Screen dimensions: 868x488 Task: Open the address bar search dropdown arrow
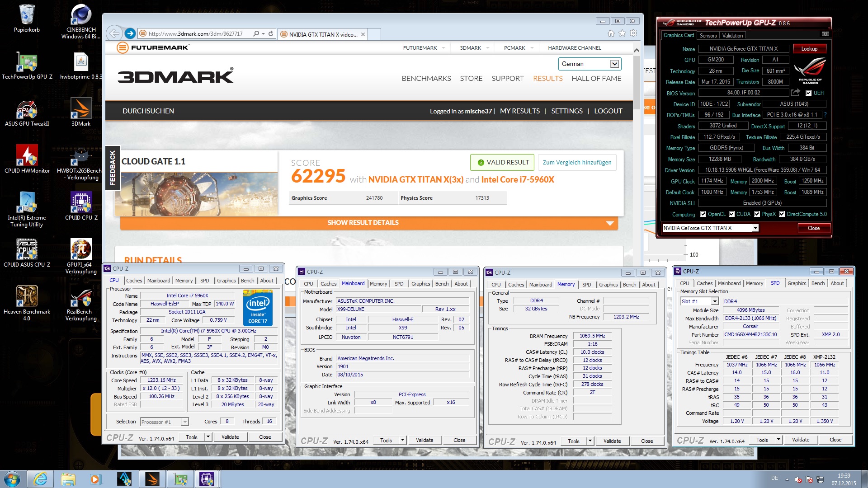pyautogui.click(x=263, y=34)
